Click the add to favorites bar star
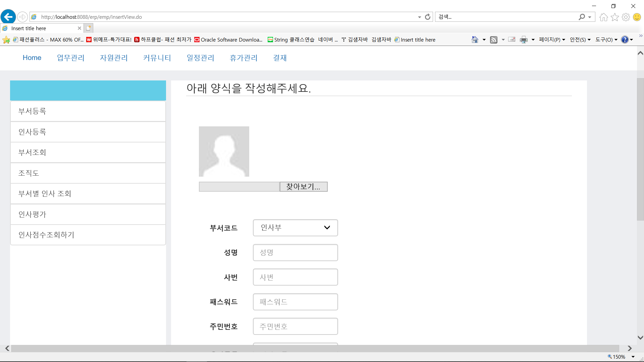The height and width of the screenshot is (362, 644). [6, 40]
